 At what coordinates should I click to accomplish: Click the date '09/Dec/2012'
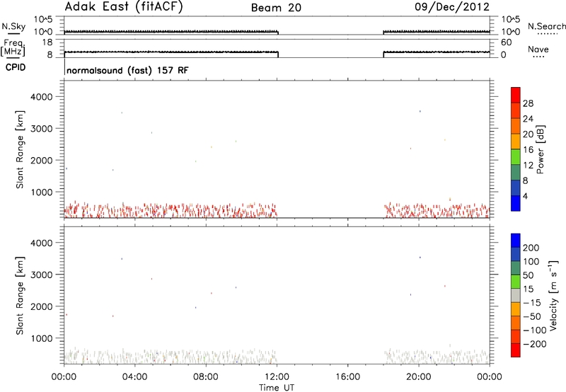pyautogui.click(x=452, y=6)
